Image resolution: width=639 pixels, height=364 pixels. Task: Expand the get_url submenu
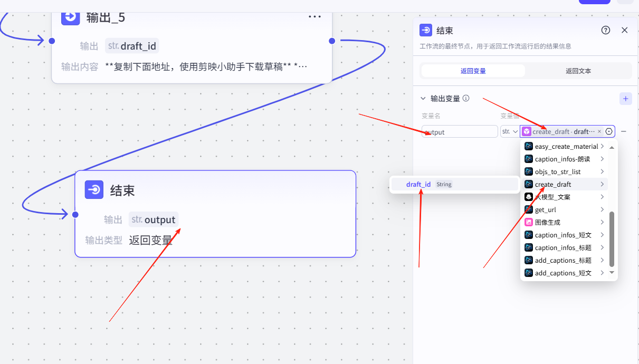[564, 209]
